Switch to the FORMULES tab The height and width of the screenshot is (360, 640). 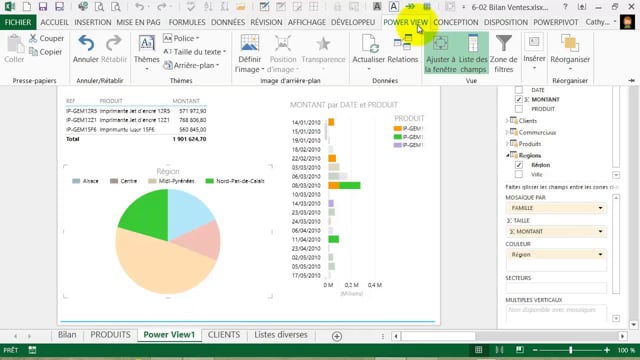point(187,22)
